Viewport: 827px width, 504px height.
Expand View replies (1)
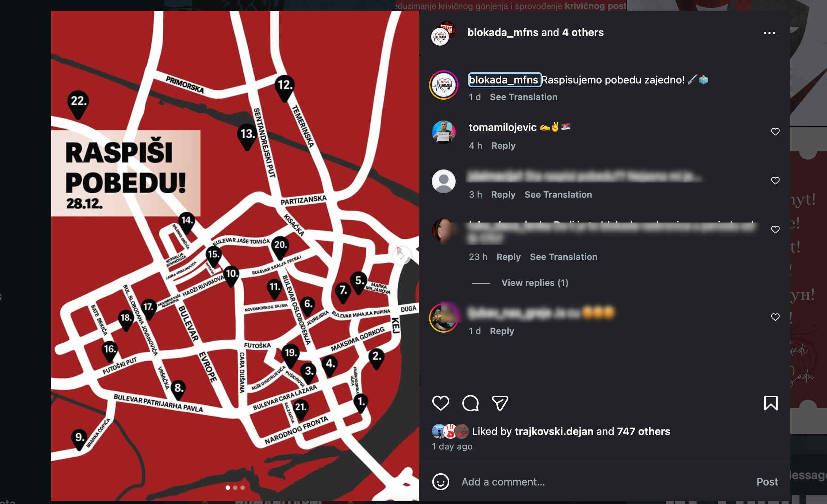[535, 283]
